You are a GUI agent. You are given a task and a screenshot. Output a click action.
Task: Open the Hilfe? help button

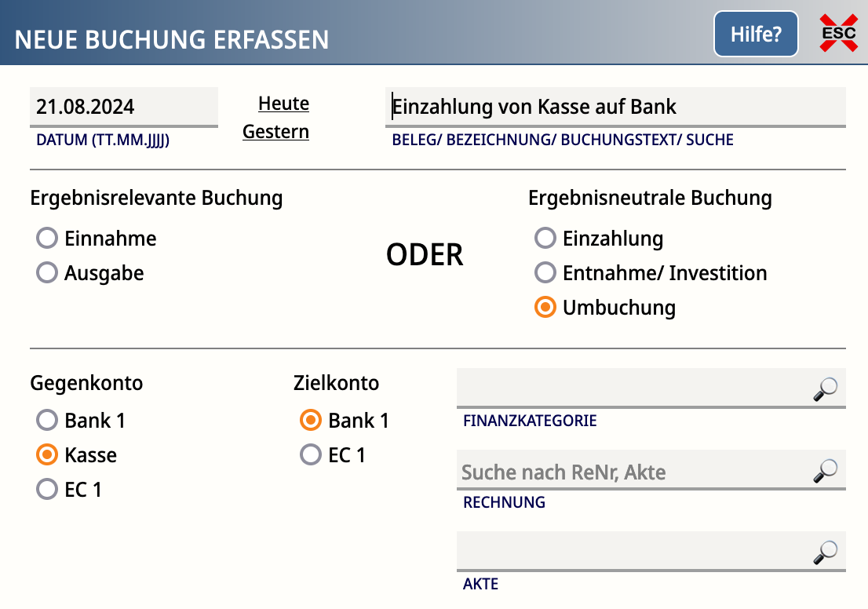(756, 34)
